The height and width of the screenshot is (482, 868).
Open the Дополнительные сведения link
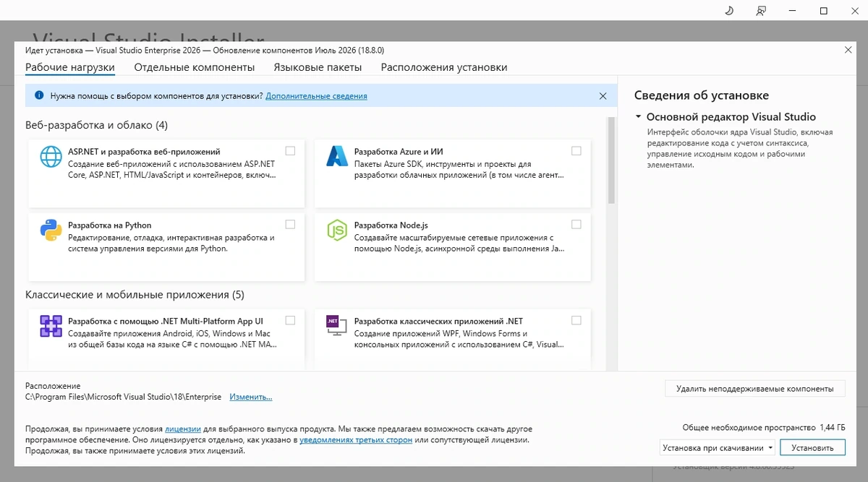point(316,95)
